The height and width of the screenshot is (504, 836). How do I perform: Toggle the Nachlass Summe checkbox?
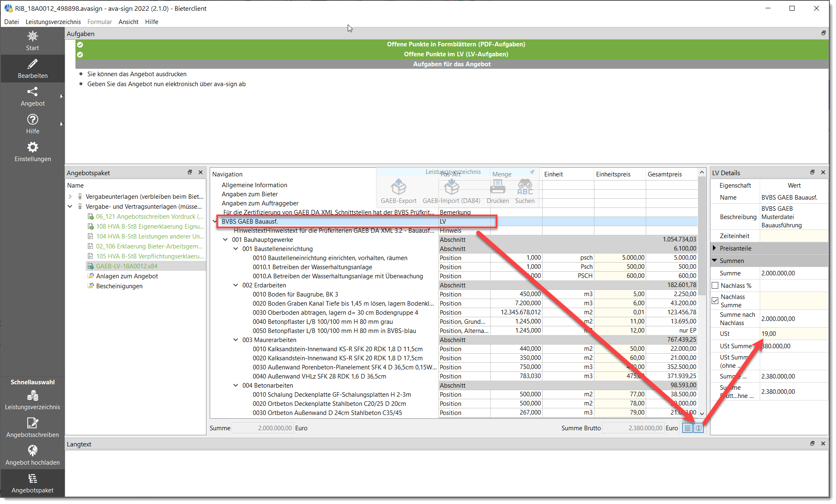coord(715,301)
